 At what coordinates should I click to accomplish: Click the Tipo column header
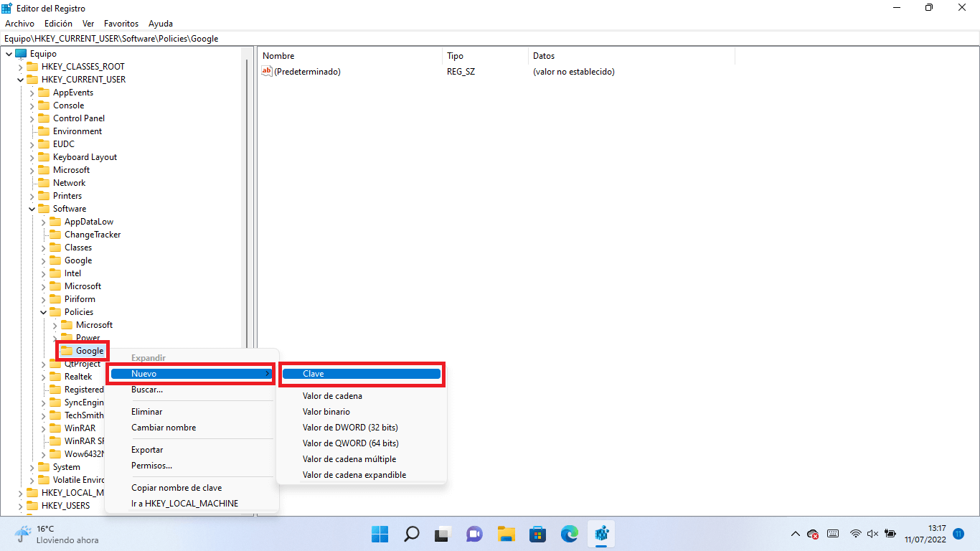(x=485, y=56)
